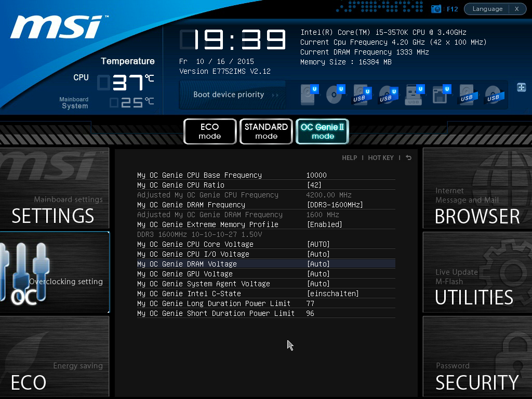This screenshot has height=399, width=532.
Task: Click the date Fr 10 / 16 / 2015
Action: pyautogui.click(x=217, y=61)
